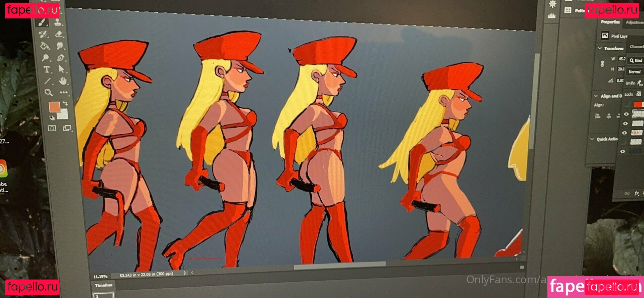Collapse the Quick Actions section
Image resolution: width=644 pixels, height=298 pixels.
coord(592,139)
